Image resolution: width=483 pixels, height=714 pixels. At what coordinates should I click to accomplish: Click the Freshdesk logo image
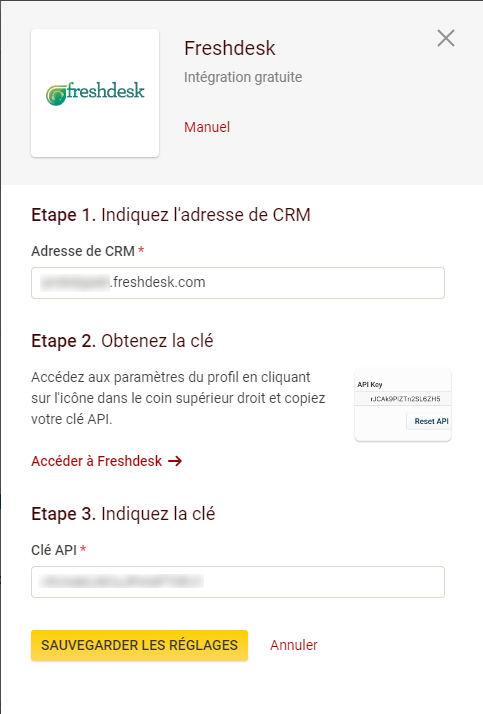point(95,93)
